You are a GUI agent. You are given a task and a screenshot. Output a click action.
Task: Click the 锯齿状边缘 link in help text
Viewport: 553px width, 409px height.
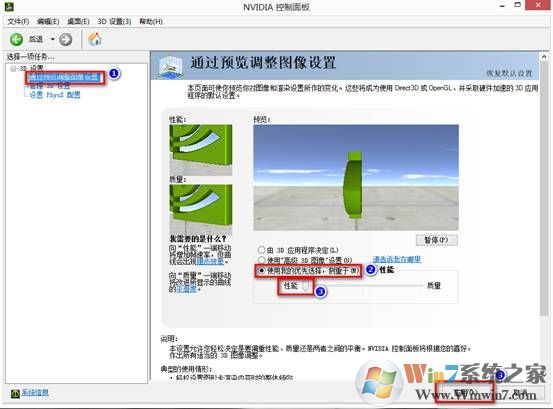tap(211, 261)
